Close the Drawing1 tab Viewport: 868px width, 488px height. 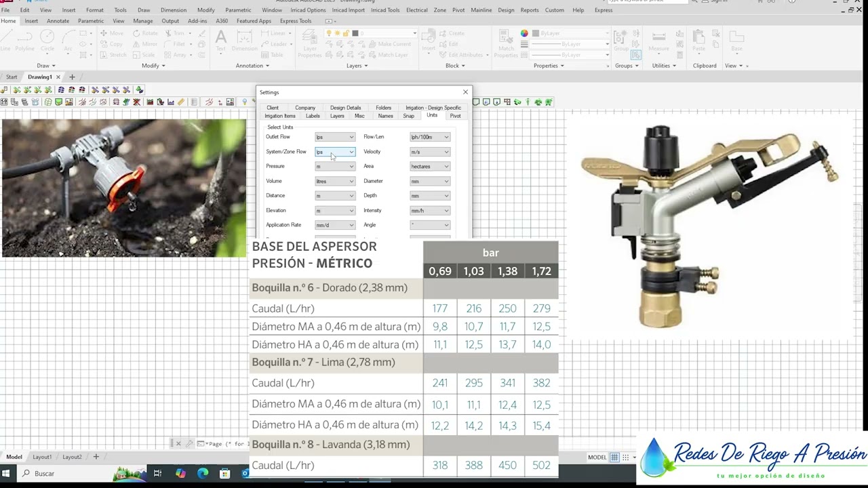pyautogui.click(x=58, y=77)
